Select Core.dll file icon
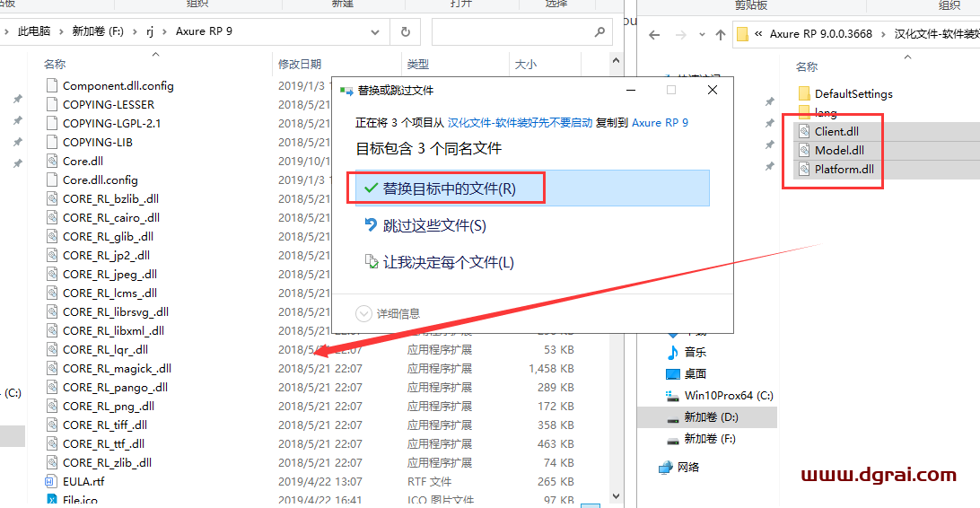This screenshot has width=980, height=508. click(52, 161)
